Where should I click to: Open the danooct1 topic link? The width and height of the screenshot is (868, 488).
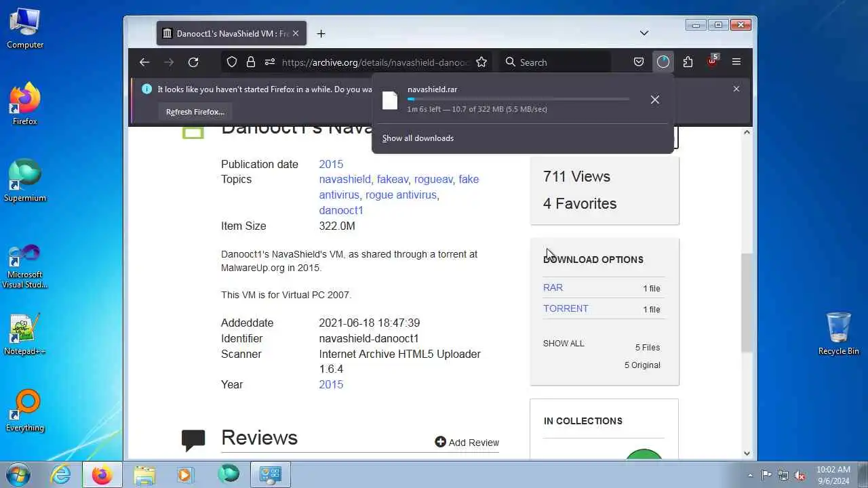341,211
